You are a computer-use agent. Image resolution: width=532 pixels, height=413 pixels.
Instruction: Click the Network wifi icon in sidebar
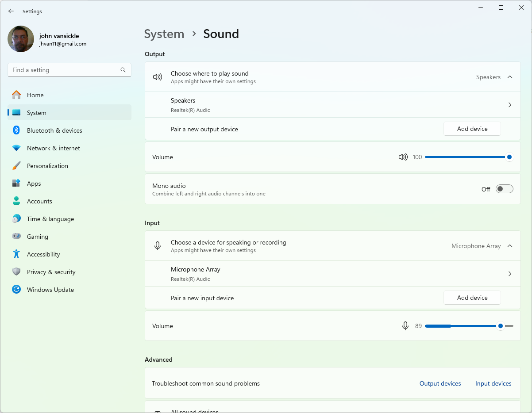click(x=16, y=148)
